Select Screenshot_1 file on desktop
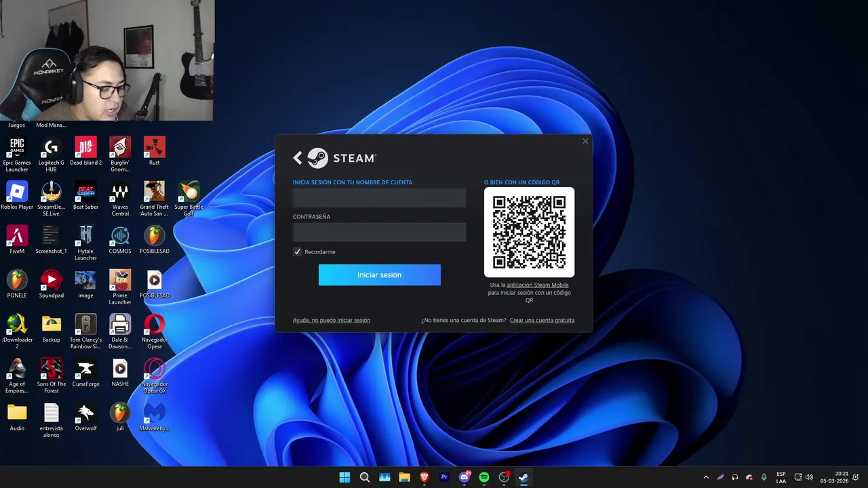The width and height of the screenshot is (868, 488). 52,240
